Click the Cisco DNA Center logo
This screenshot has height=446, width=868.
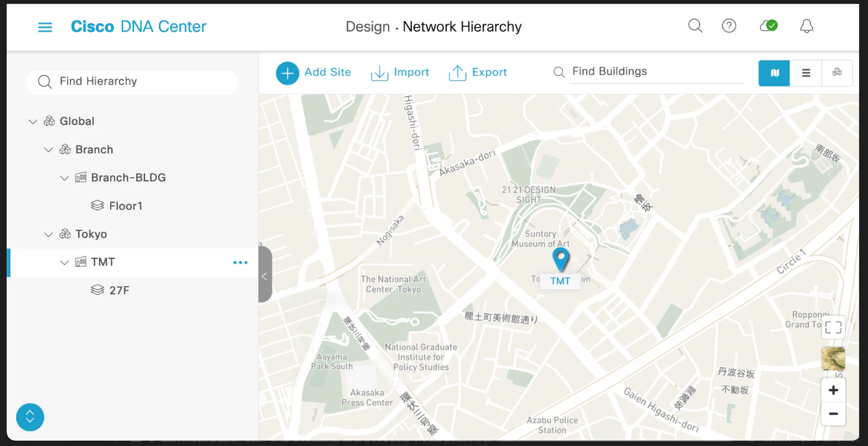[x=138, y=27]
